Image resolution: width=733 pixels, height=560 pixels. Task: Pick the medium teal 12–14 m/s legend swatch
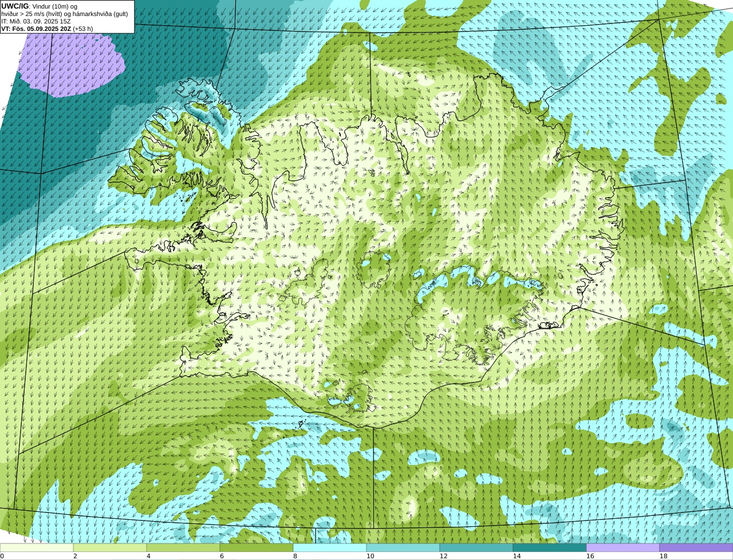[476, 547]
